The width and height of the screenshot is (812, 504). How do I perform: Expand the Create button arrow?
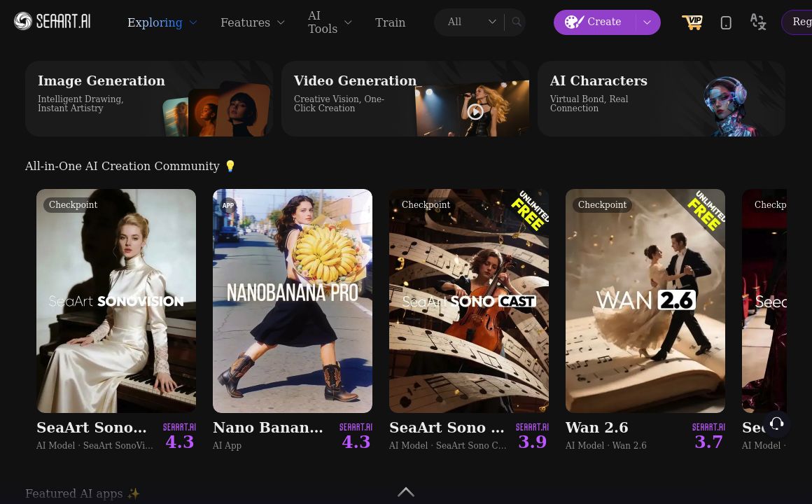tap(647, 22)
